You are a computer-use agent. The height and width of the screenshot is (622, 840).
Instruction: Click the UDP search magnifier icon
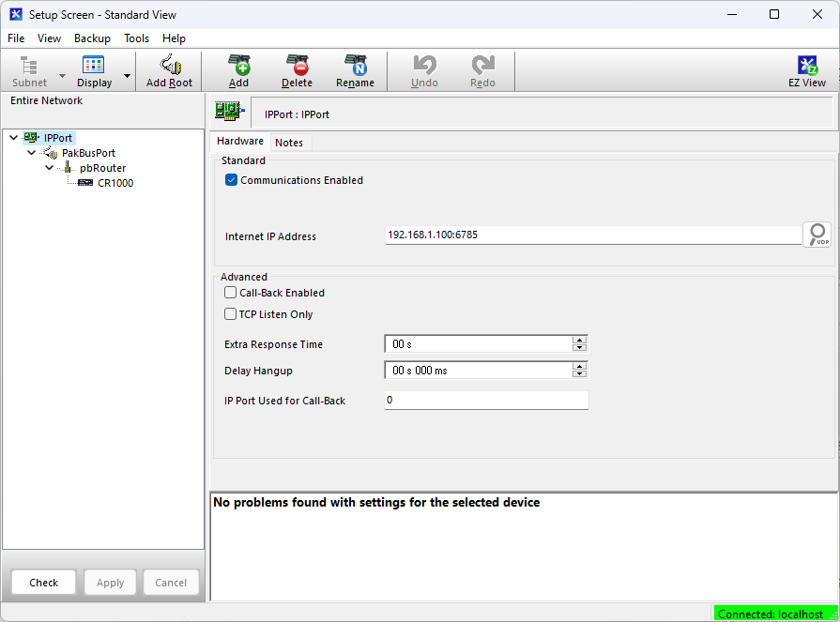817,235
